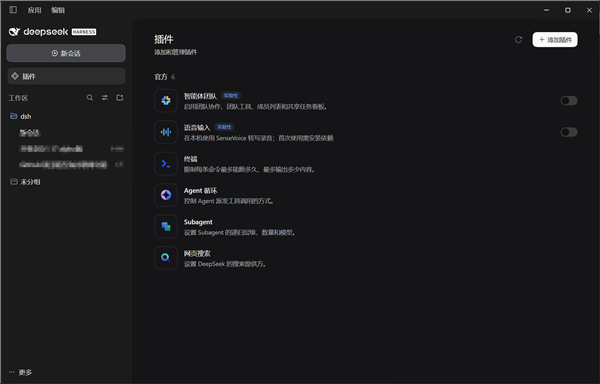Click the 网页搜索 magnifier plugin icon
The height and width of the screenshot is (384, 600).
click(166, 258)
